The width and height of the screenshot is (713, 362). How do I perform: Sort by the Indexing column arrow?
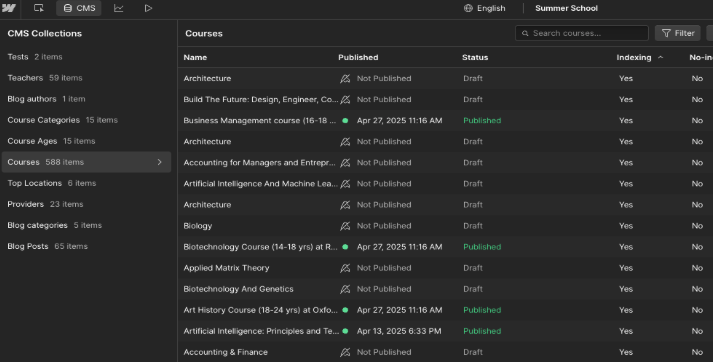661,57
